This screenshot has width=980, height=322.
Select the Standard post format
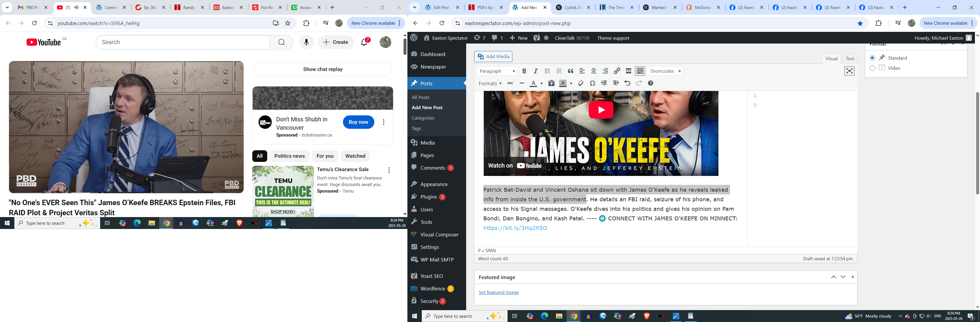pyautogui.click(x=872, y=58)
